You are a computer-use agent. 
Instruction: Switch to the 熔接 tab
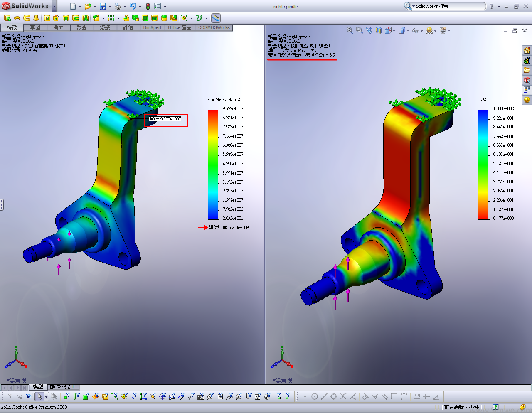coord(105,27)
